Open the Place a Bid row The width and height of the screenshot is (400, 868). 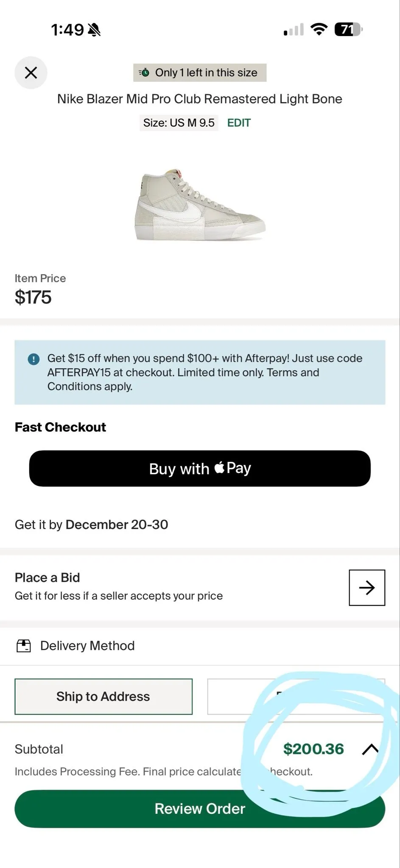click(x=200, y=587)
